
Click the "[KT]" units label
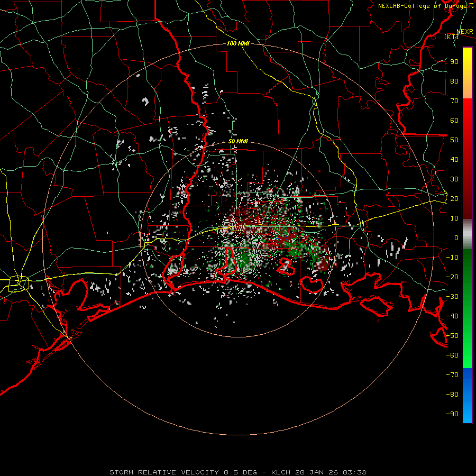click(x=451, y=36)
